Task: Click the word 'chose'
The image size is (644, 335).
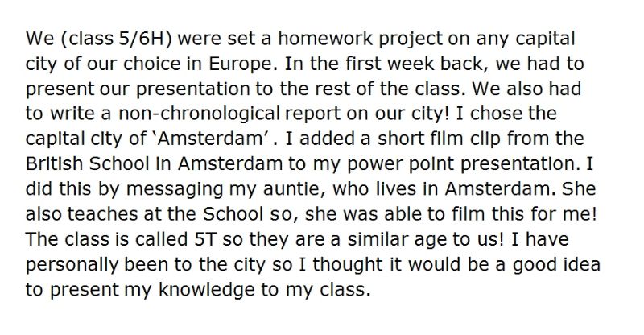Action: (497, 114)
